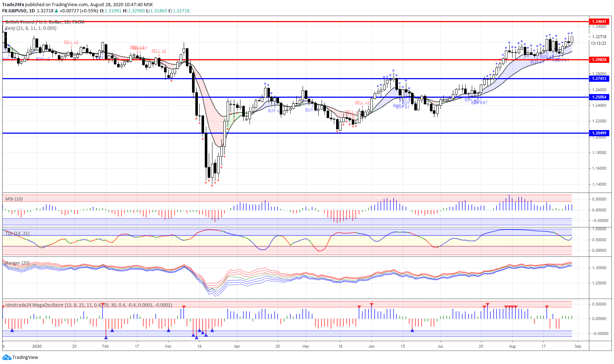The width and height of the screenshot is (614, 364).
Task: Click the TradingView cloud logo icon
Action: pyautogui.click(x=7, y=357)
